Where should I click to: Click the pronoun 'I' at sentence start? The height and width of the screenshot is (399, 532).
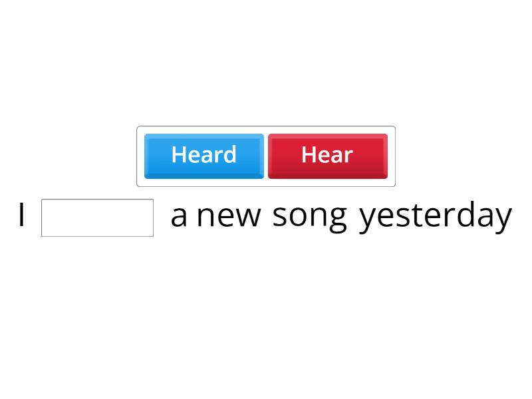tap(21, 215)
